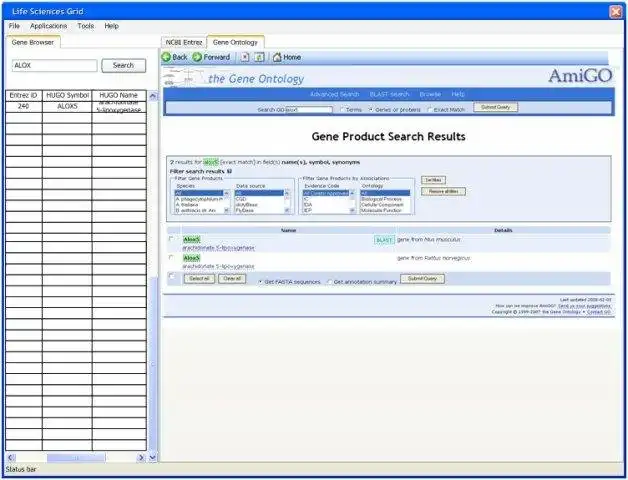Viewport: 628px width, 480px height.
Task: Choose Get FASTA sequences radio option
Action: point(260,282)
